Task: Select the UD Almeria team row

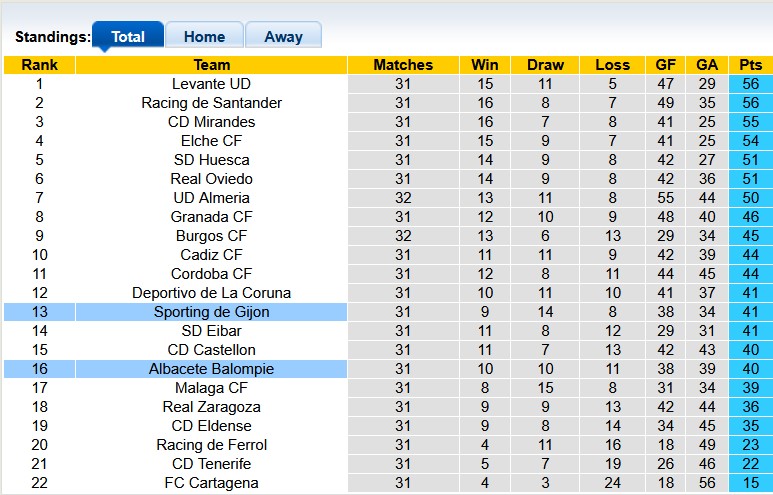Action: tap(211, 198)
